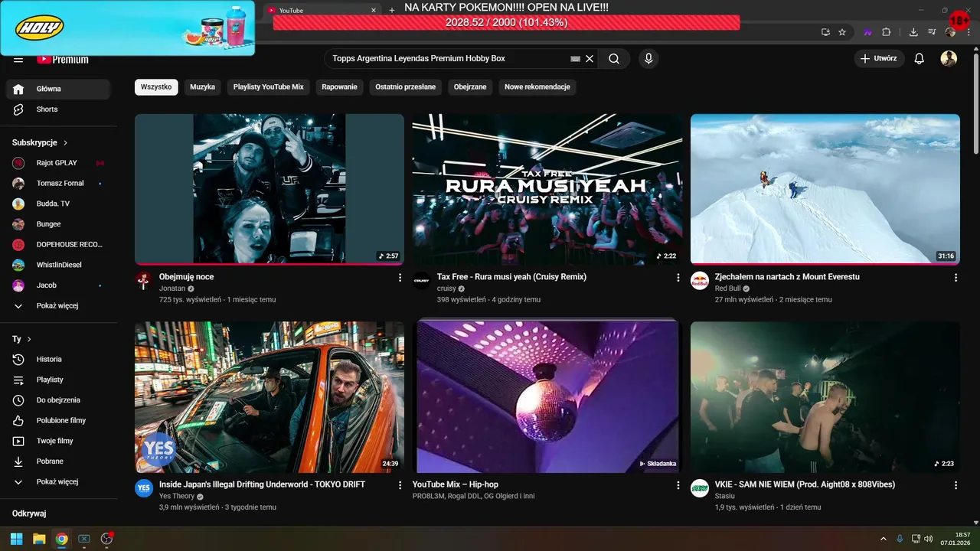Open Chrome media controls icon

pyautogui.click(x=932, y=32)
